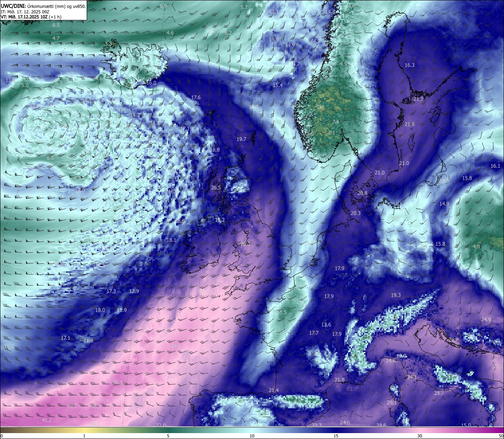Click the 50 tick on the color scale

point(501,435)
